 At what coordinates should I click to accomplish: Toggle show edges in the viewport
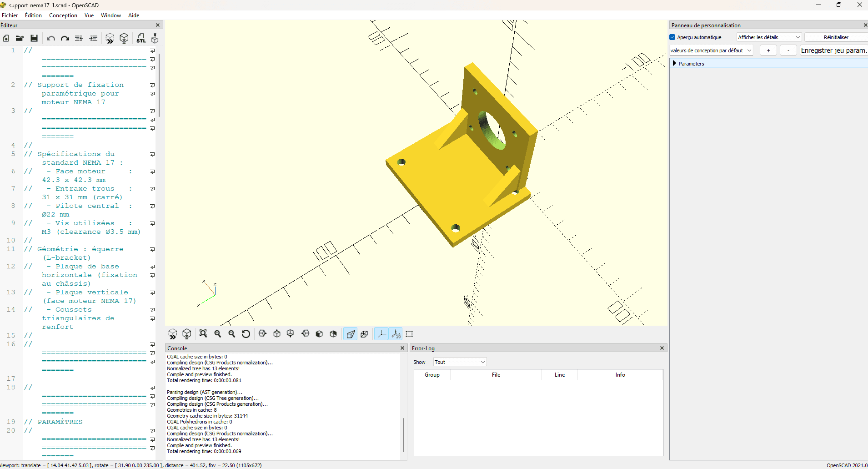[409, 334]
